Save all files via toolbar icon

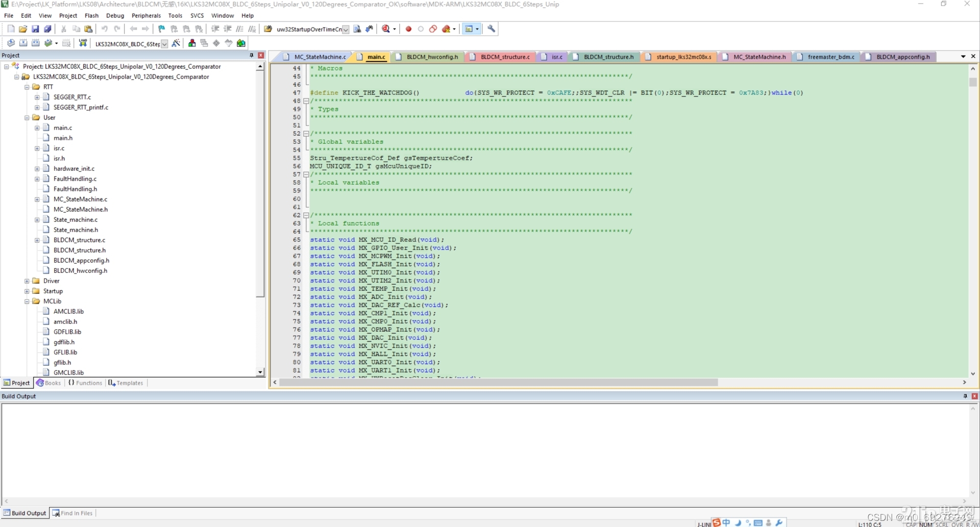[47, 29]
